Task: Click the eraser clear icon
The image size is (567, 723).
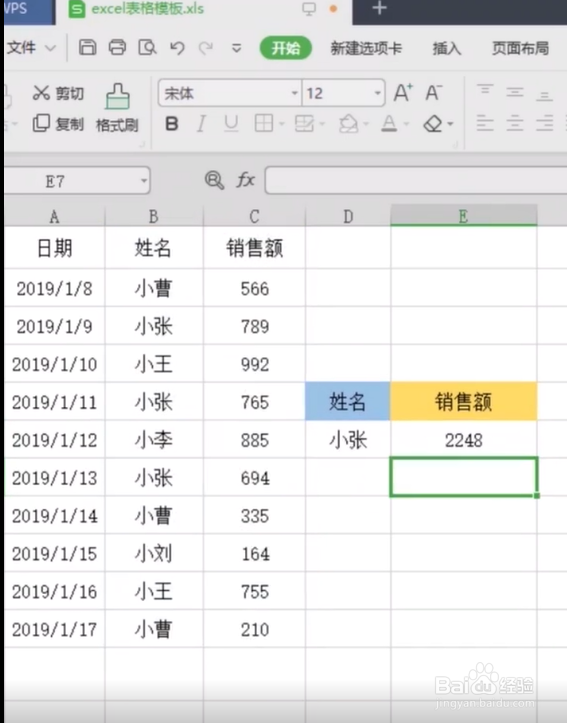Action: pyautogui.click(x=433, y=124)
